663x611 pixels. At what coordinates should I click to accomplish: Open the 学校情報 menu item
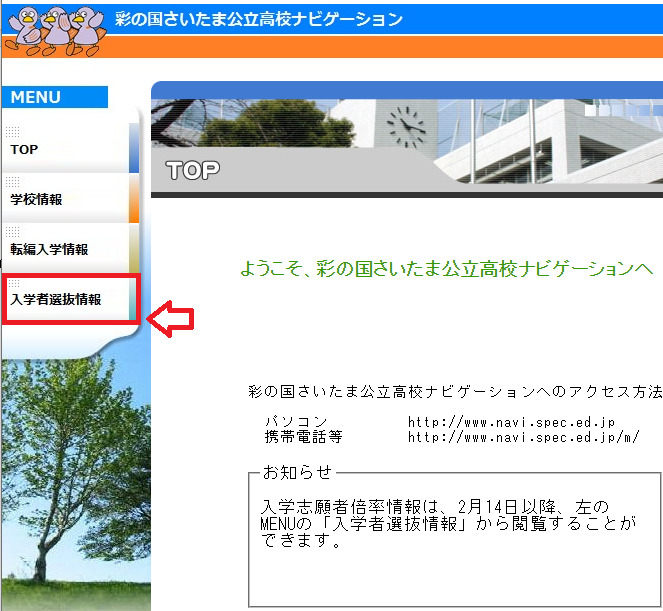70,198
